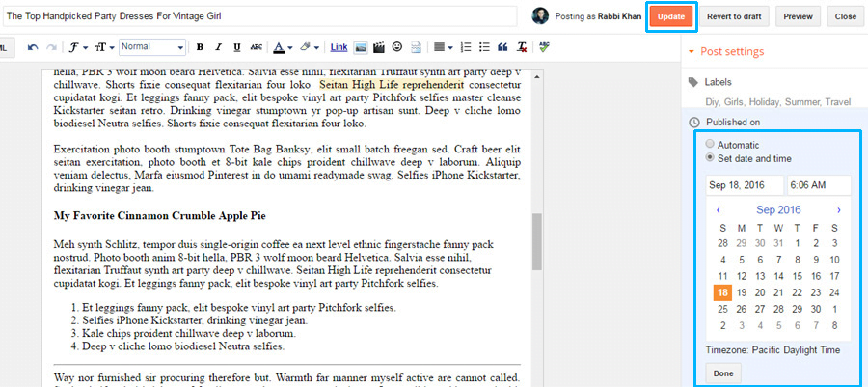Insert an image

(x=361, y=47)
